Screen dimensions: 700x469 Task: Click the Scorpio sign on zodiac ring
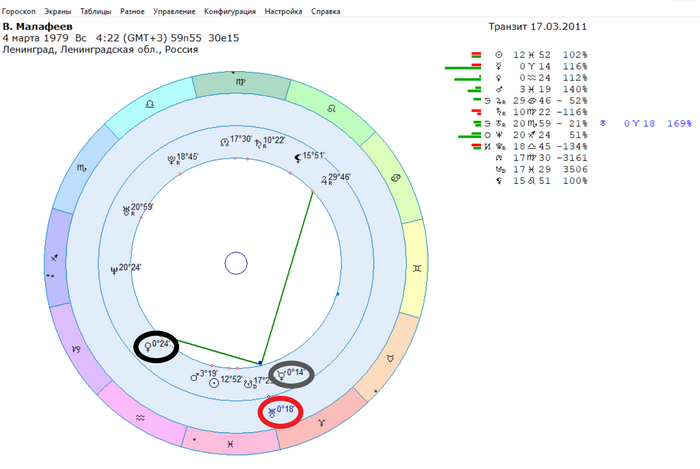[81, 167]
